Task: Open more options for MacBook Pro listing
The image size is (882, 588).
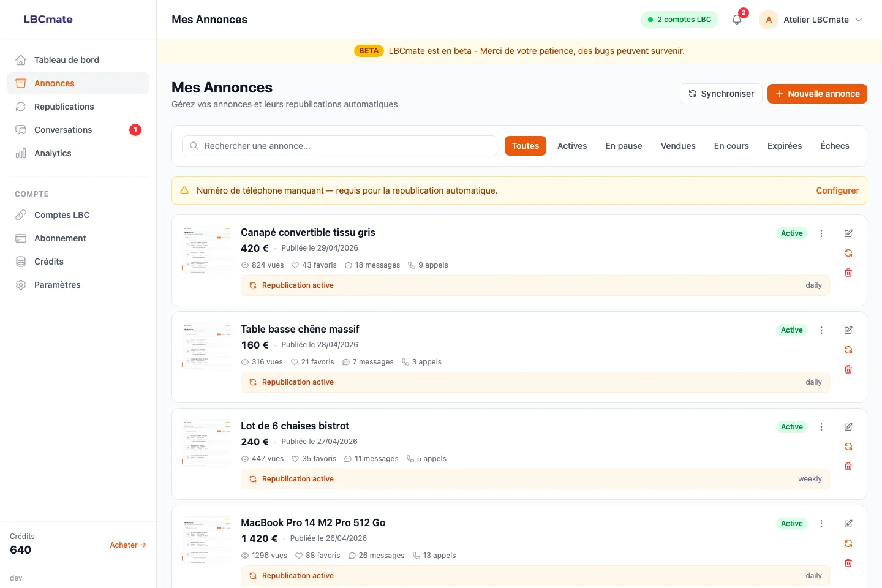Action: tap(821, 524)
